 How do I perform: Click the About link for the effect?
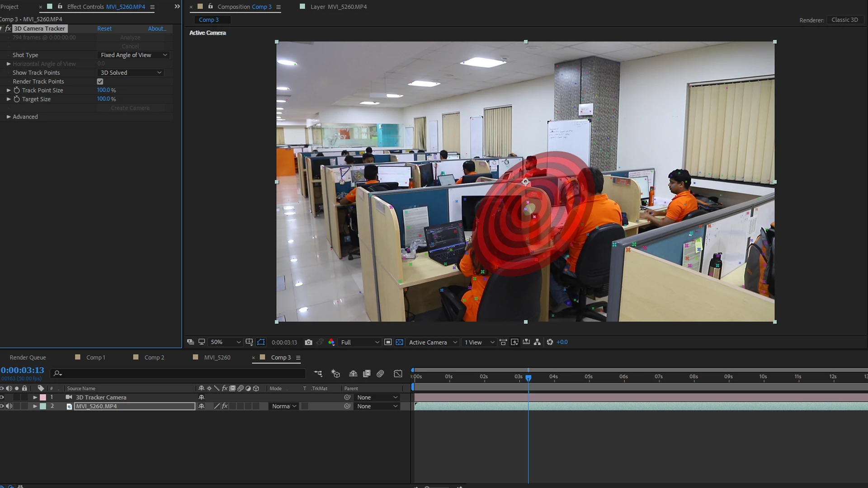click(157, 28)
